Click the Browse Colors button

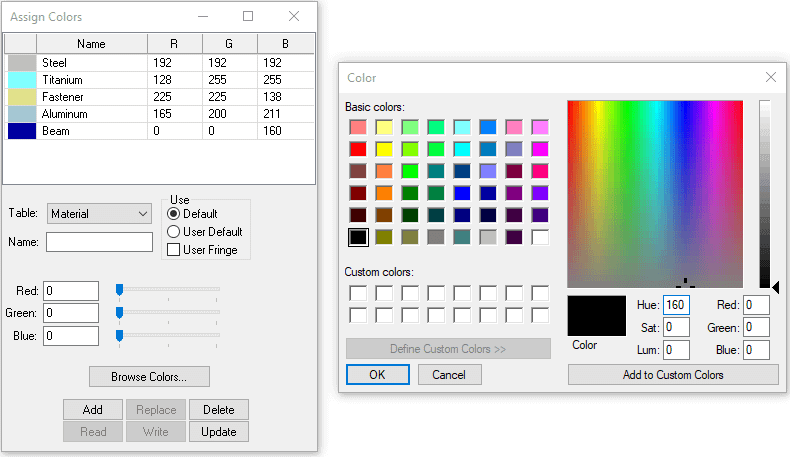pos(149,376)
